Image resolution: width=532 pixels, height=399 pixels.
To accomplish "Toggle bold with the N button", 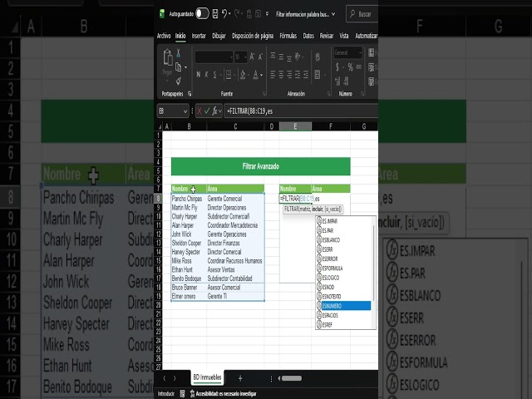I will click(x=198, y=74).
